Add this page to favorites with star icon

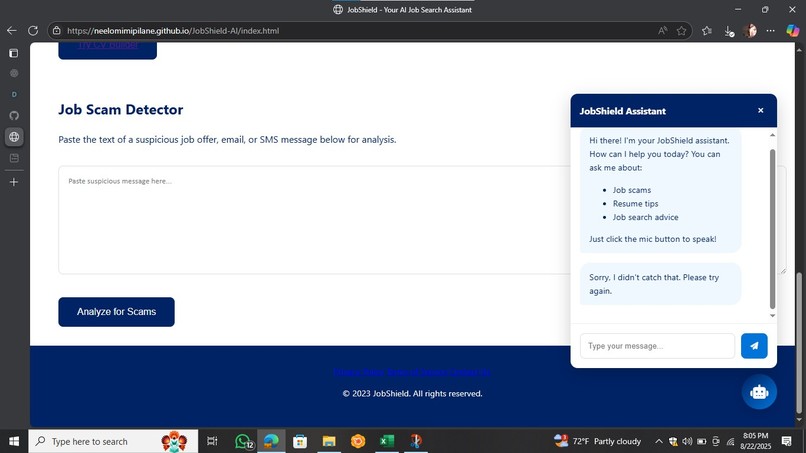point(682,31)
